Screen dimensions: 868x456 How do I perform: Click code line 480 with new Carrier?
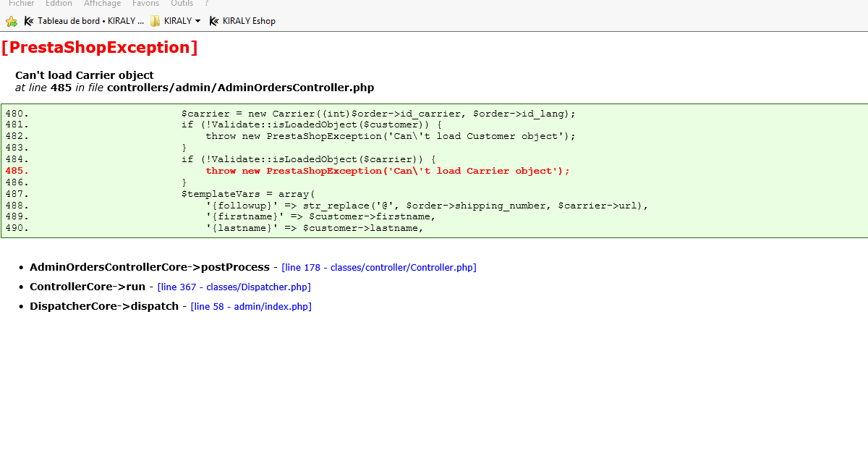pyautogui.click(x=378, y=114)
